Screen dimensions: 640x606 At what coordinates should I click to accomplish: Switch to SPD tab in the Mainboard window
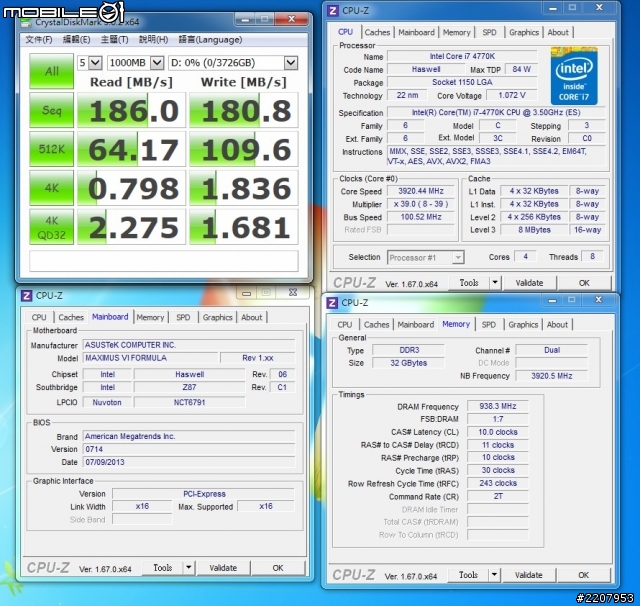183,317
